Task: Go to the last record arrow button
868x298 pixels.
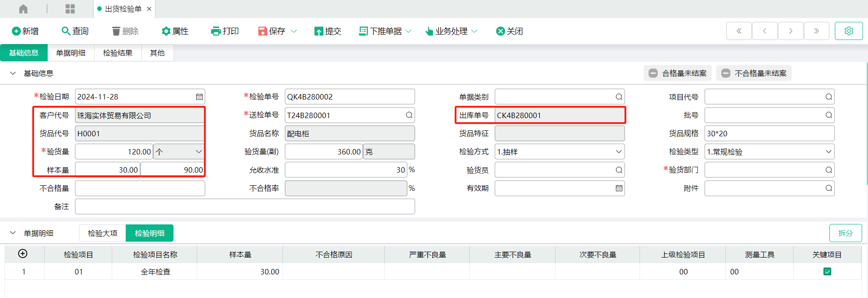Action: tap(816, 31)
